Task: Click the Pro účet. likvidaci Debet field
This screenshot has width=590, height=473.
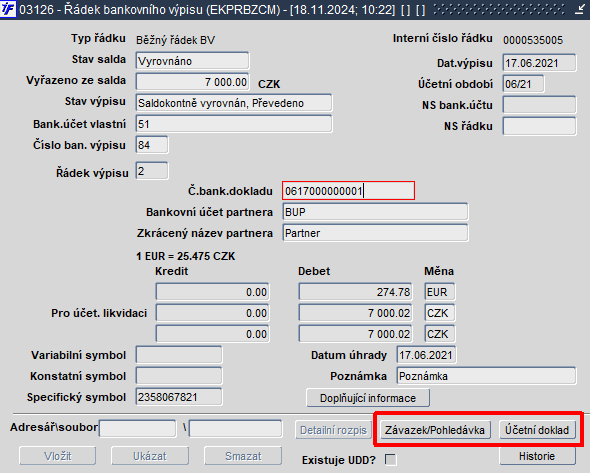Action: point(355,313)
